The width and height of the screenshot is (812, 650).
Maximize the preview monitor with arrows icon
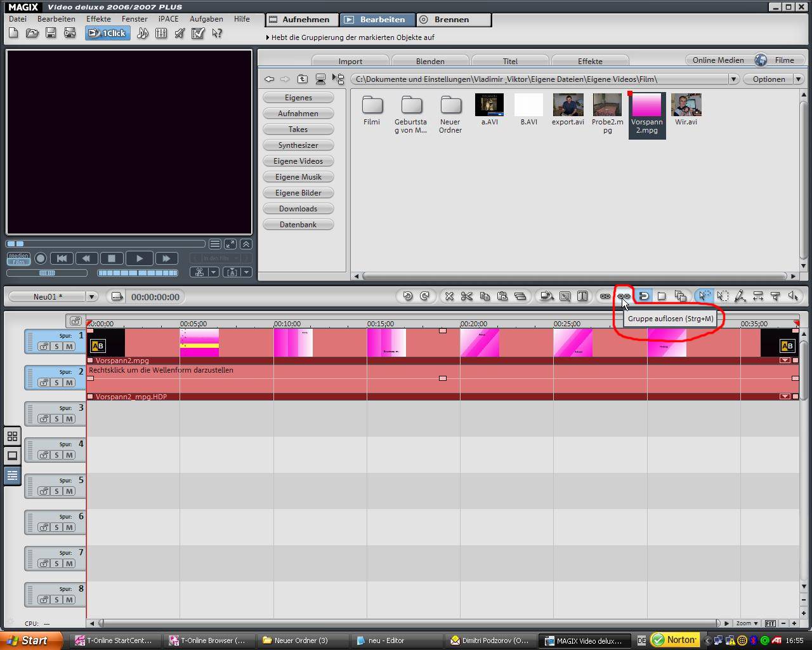point(230,244)
